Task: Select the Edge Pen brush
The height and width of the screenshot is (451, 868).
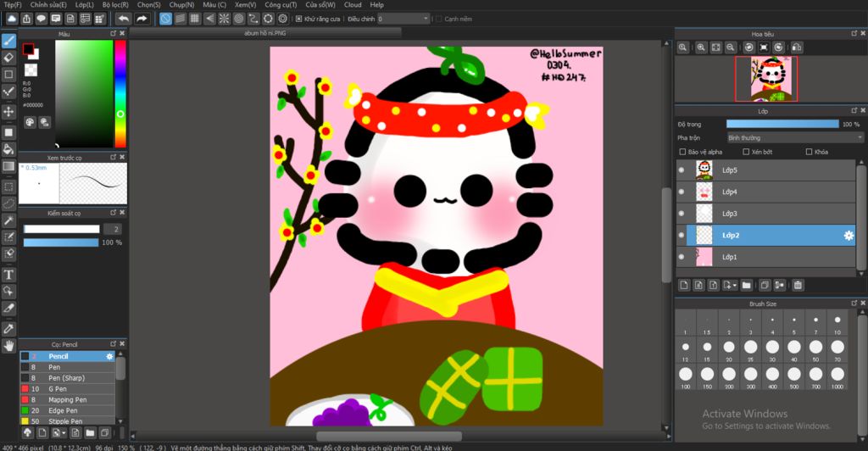Action: pos(68,410)
